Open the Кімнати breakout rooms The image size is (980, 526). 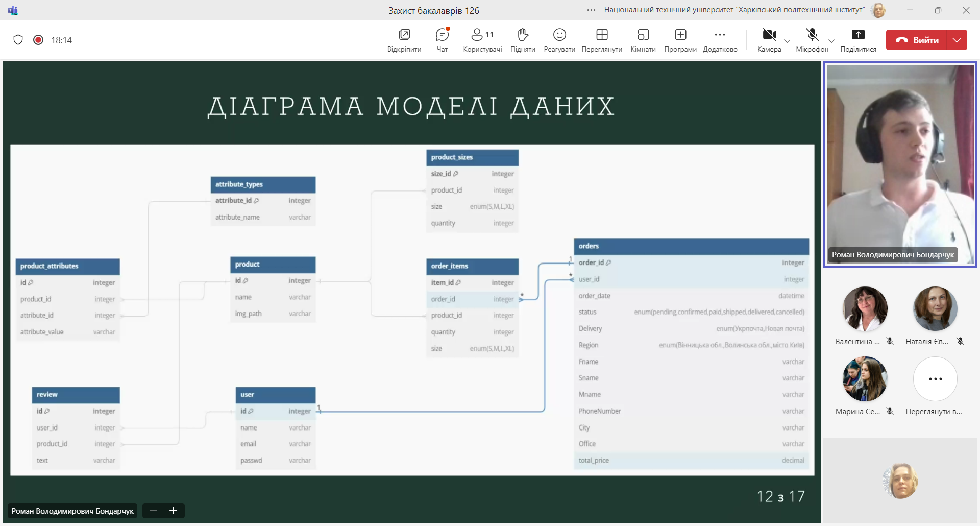pos(643,40)
